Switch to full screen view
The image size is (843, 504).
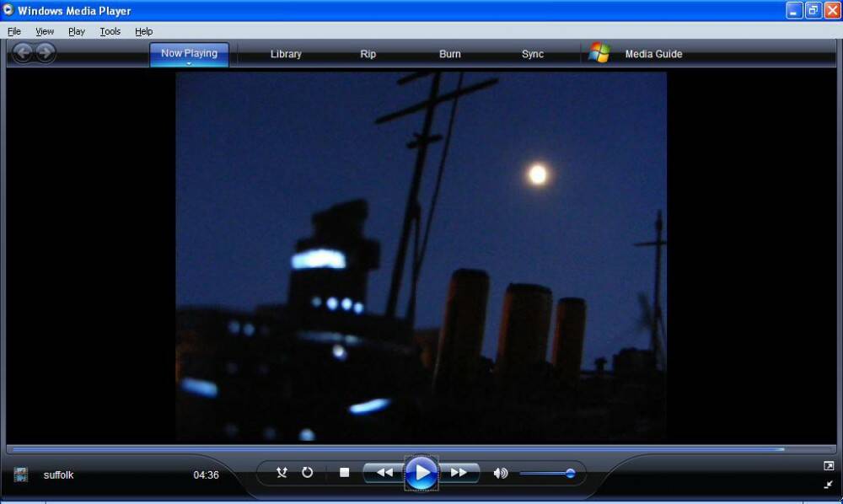tap(828, 466)
